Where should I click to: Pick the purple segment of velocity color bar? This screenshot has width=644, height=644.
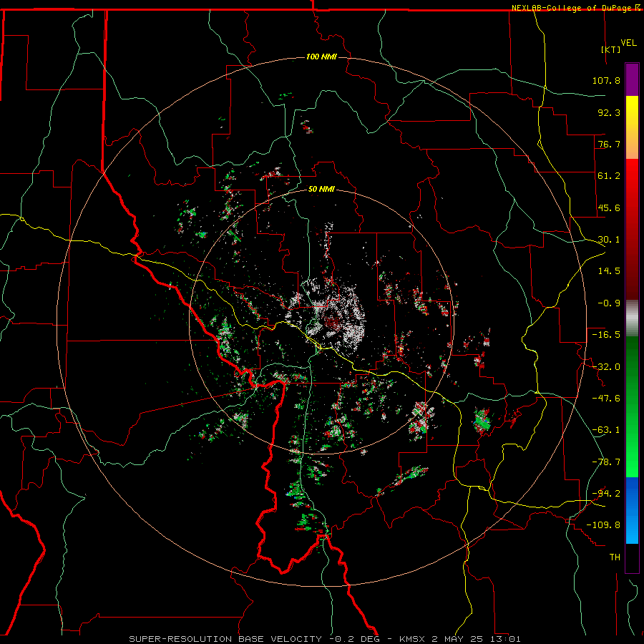pos(632,80)
